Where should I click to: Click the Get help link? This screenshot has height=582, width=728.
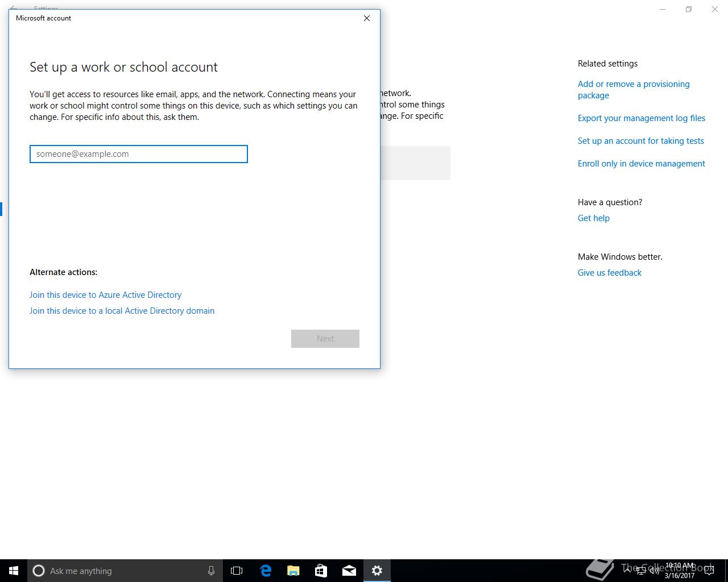pyautogui.click(x=594, y=218)
